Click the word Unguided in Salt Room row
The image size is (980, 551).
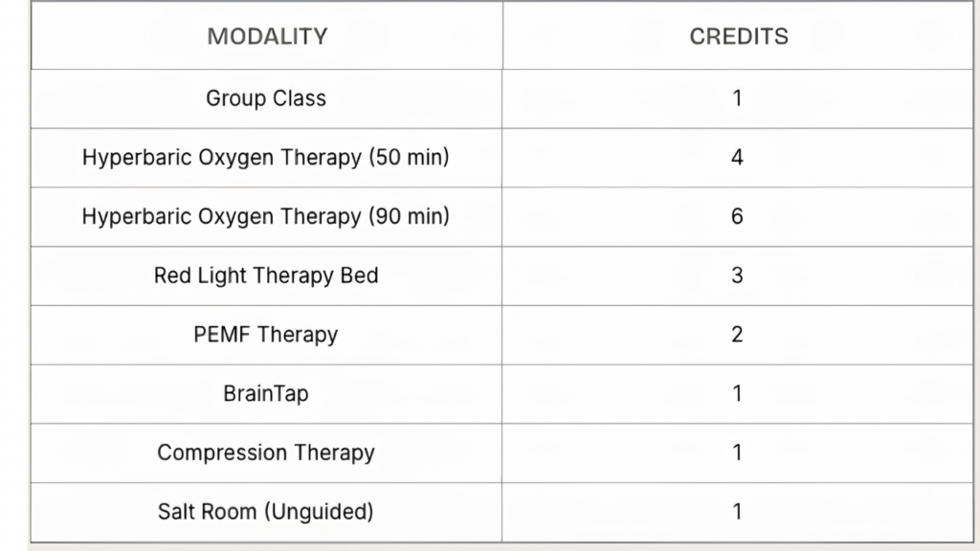tap(319, 513)
